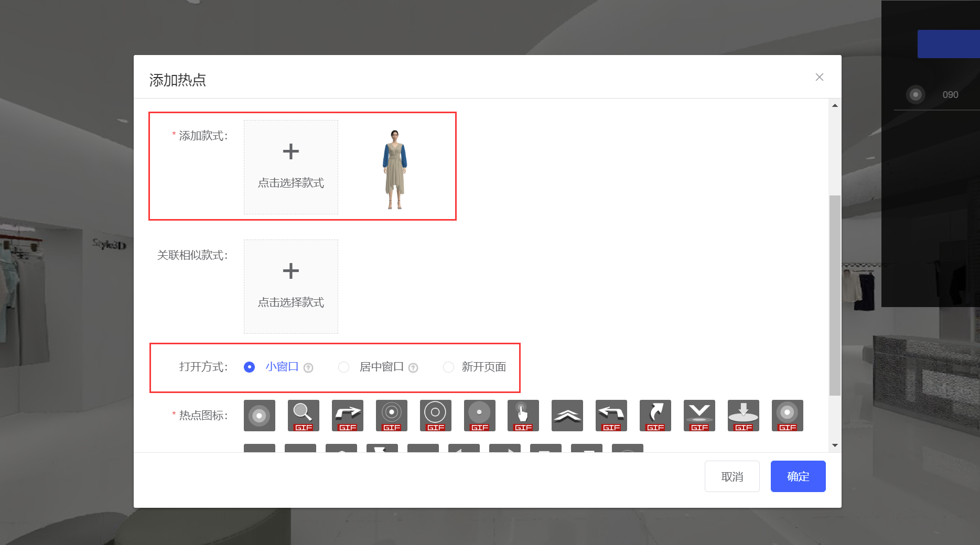Choose the left-turn arrow GIF hotspot icon
This screenshot has width=980, height=545.
point(611,416)
